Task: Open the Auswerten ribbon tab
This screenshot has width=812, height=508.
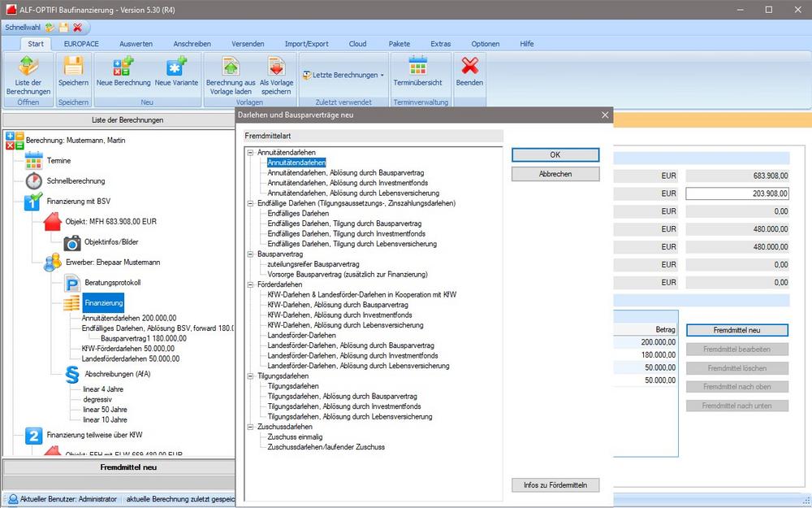Action: (136, 43)
